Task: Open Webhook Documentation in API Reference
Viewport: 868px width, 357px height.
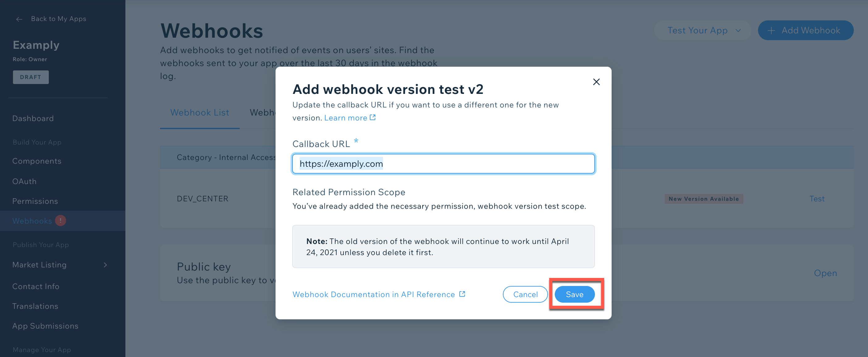Action: point(374,294)
